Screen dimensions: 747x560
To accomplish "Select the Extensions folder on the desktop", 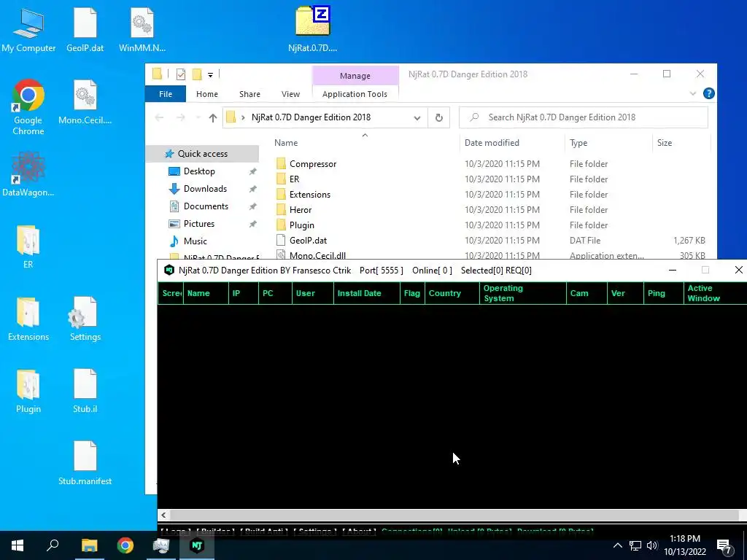I will point(28,319).
